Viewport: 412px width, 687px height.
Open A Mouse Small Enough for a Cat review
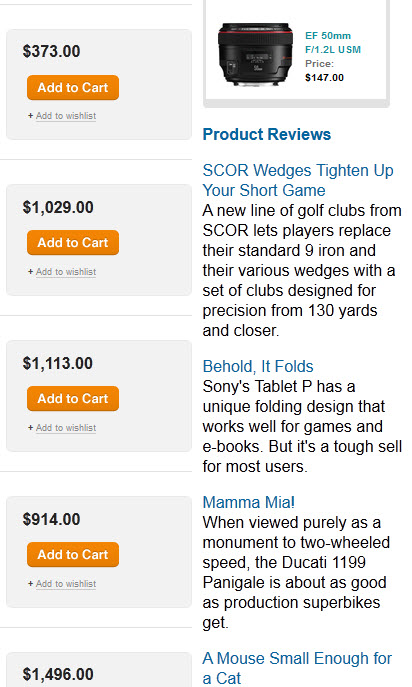tap(297, 668)
